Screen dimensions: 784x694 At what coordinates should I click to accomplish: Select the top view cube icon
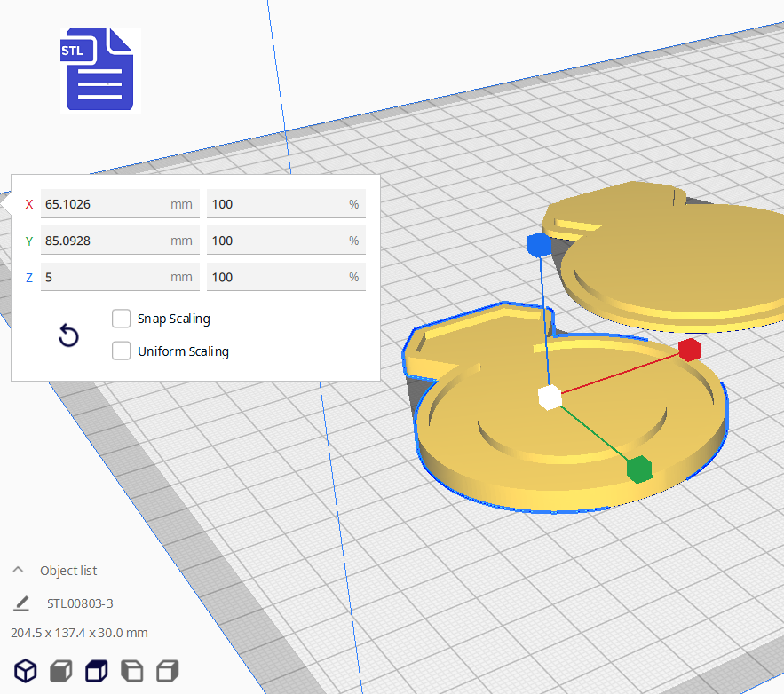[x=96, y=670]
